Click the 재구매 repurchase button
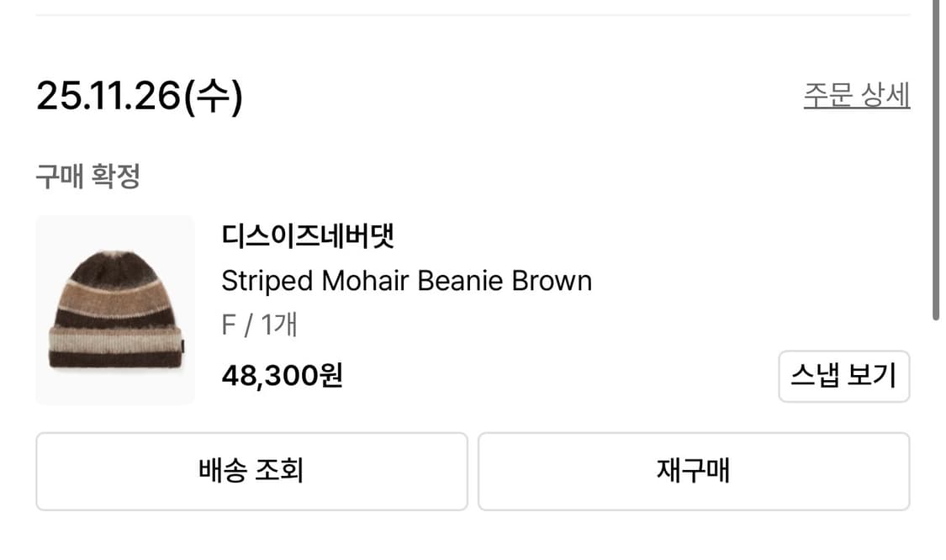Viewport: 946px width, 560px height. tap(694, 471)
